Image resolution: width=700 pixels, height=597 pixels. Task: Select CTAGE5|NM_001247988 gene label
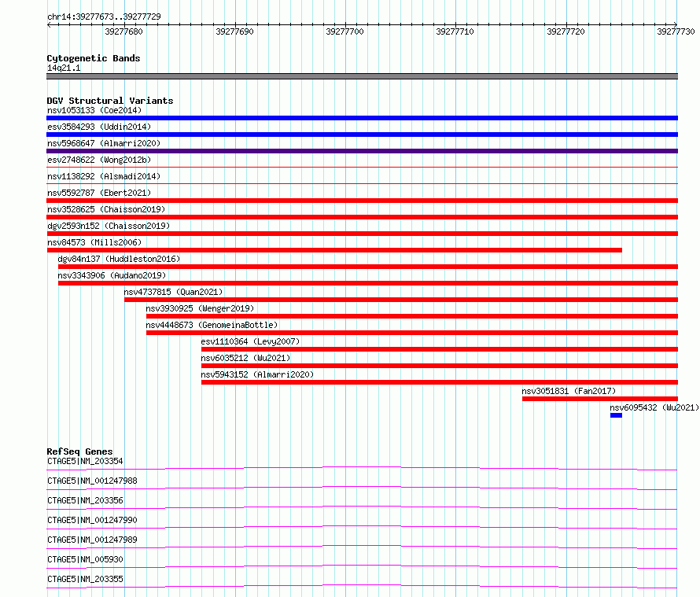tap(92, 481)
